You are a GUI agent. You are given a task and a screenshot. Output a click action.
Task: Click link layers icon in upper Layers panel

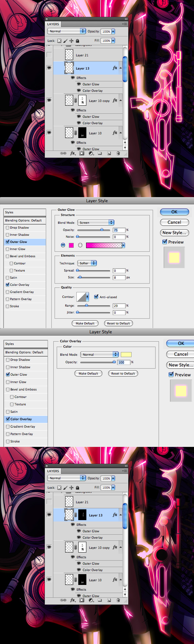[x=63, y=153]
